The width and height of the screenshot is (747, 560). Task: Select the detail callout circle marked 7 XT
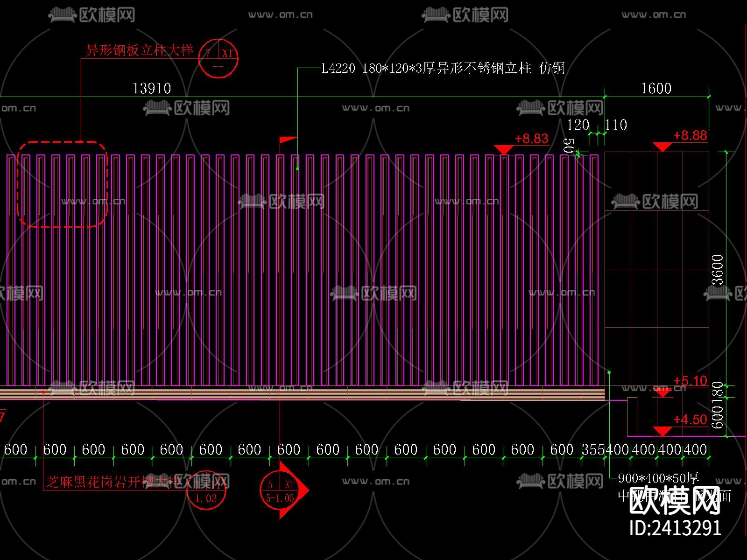coord(218,58)
